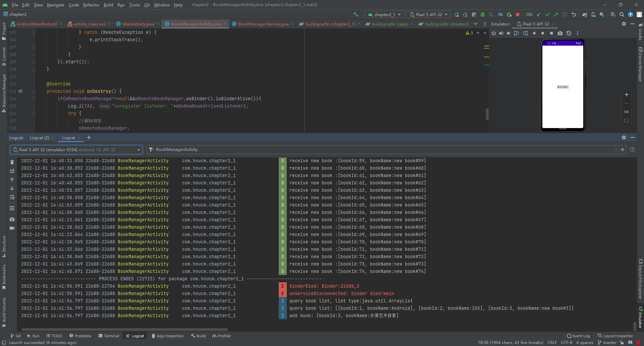Open emulator toolbar three-dot more menu
The image size is (644, 346).
(x=578, y=33)
